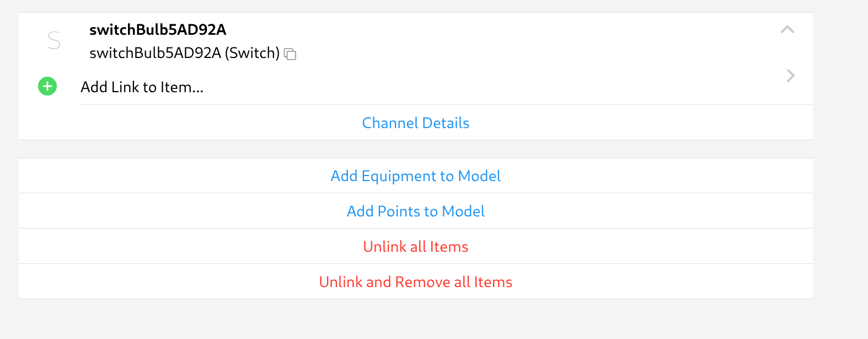Choose Add Equipment to Model

coord(415,176)
